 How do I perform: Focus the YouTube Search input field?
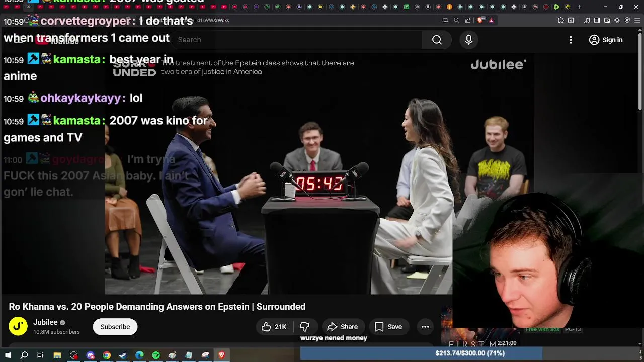tap(297, 40)
